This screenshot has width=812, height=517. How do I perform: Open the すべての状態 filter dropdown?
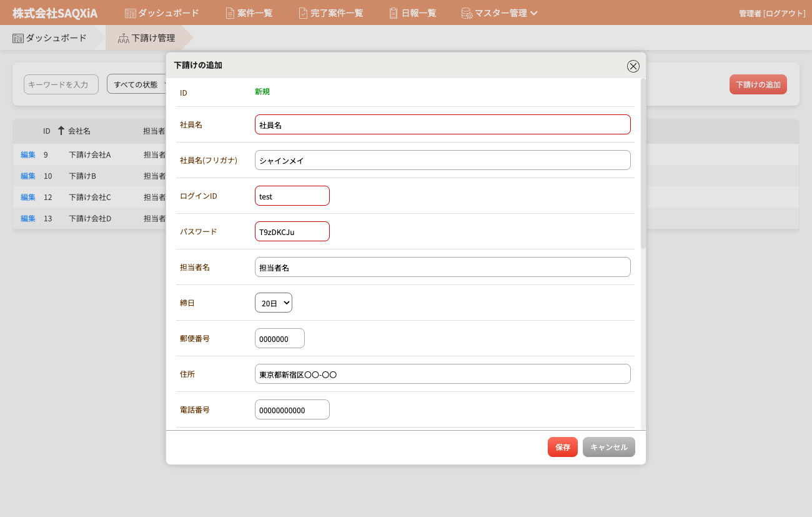click(136, 84)
